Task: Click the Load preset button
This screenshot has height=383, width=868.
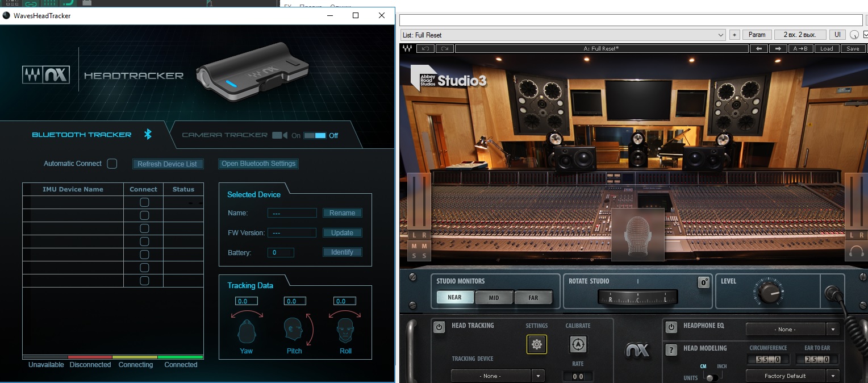Action: (x=827, y=49)
